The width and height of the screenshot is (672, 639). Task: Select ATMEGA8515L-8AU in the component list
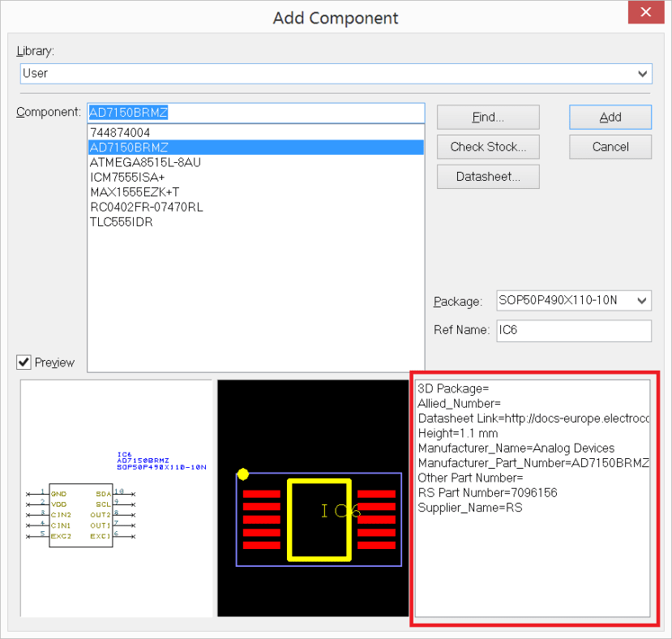point(256,162)
